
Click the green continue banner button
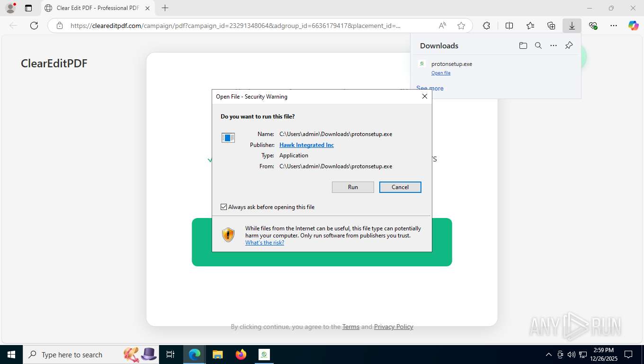322,242
